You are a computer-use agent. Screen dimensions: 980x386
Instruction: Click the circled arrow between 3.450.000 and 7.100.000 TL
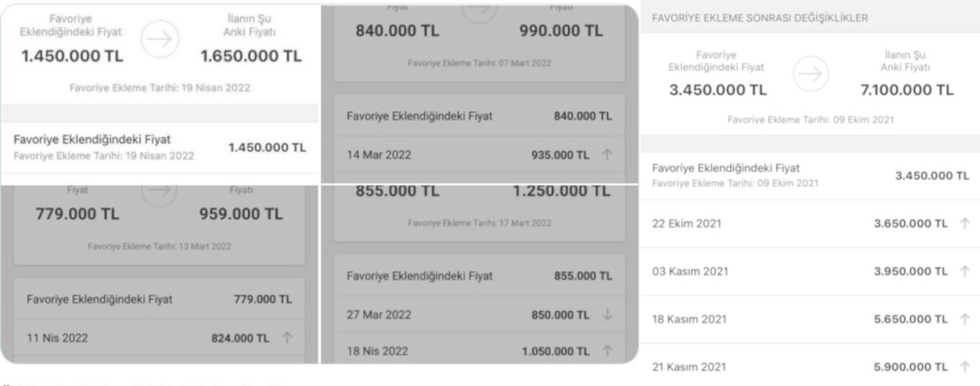point(812,74)
